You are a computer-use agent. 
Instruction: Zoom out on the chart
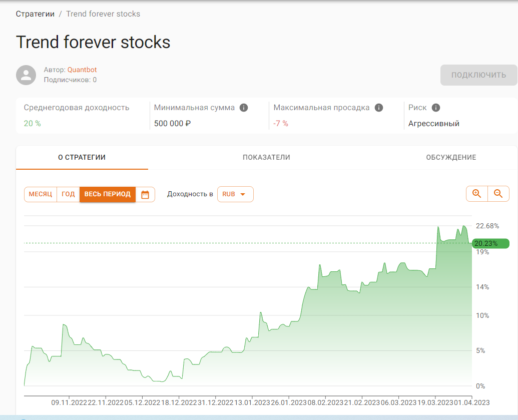(x=498, y=194)
